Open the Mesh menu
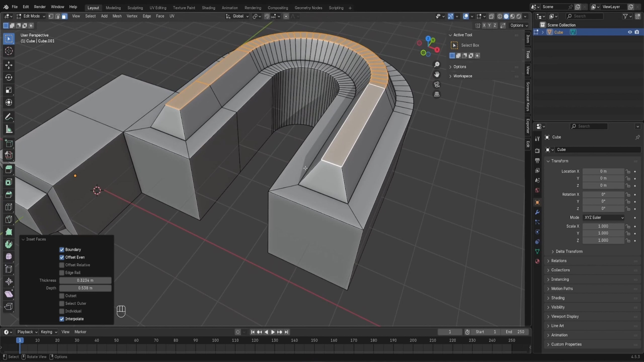The width and height of the screenshot is (644, 362). (x=117, y=16)
